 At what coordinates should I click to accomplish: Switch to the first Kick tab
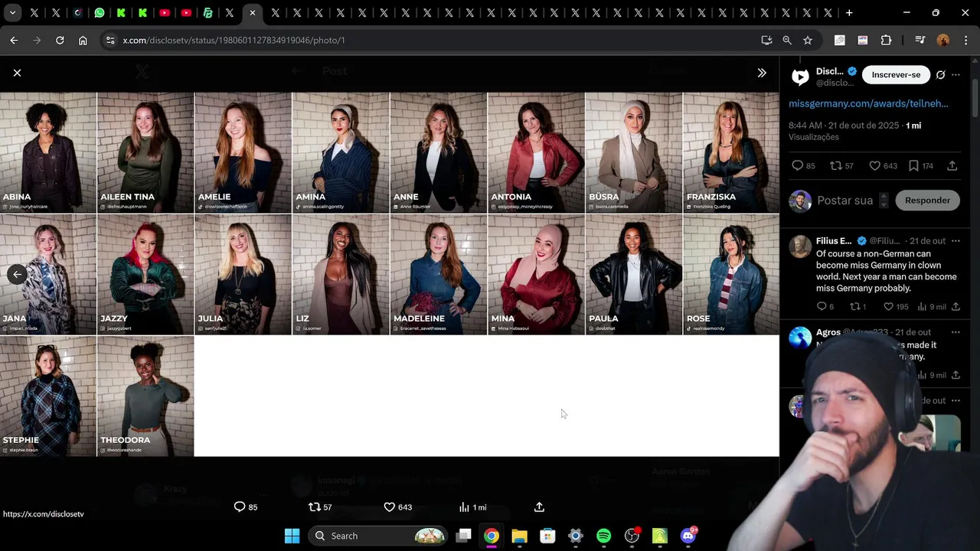click(121, 12)
